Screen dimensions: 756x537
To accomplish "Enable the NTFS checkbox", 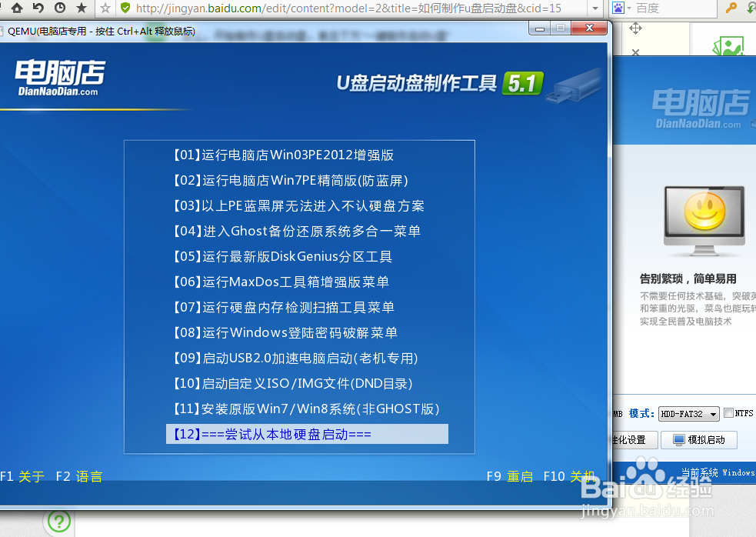I will (728, 413).
